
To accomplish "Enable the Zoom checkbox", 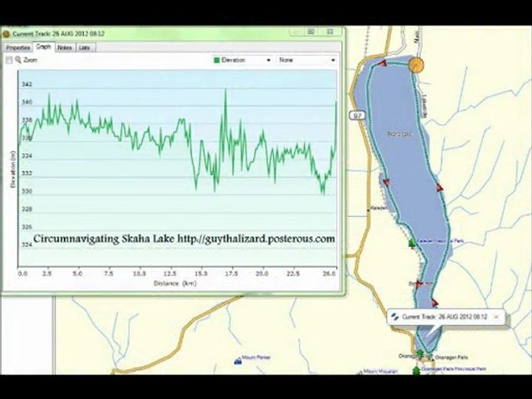I will coord(9,60).
